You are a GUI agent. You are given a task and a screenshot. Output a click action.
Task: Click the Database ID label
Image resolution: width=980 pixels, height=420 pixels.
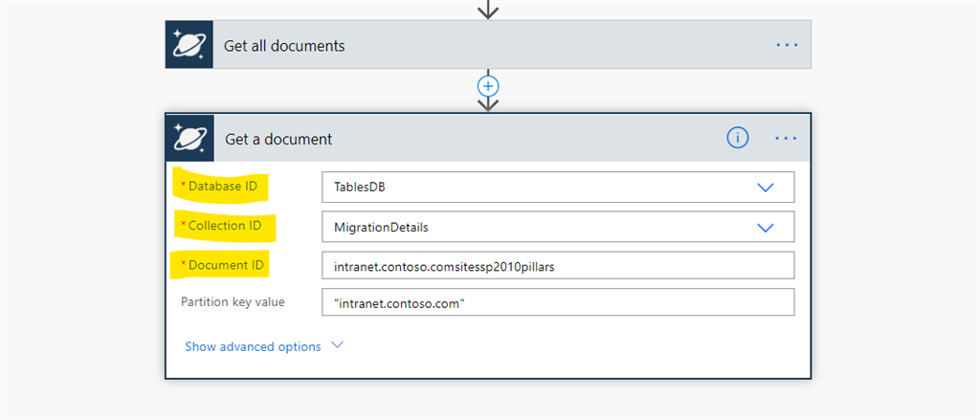coord(219,186)
